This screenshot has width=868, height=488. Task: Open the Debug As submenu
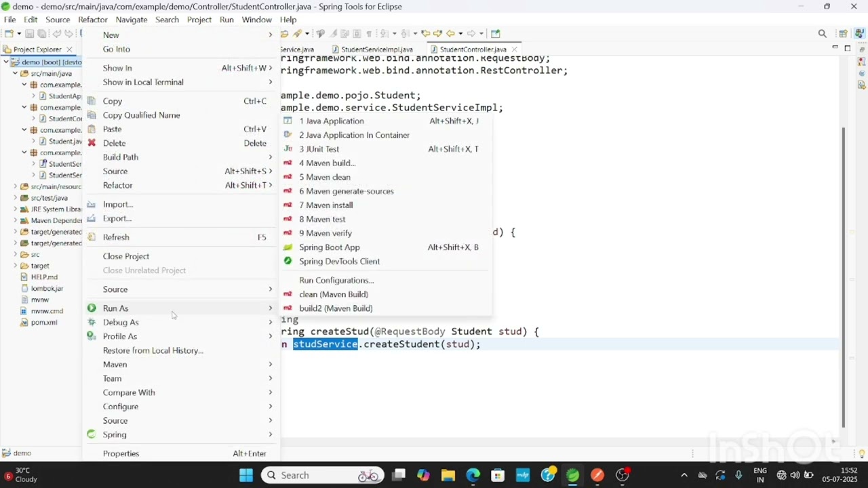pos(180,322)
